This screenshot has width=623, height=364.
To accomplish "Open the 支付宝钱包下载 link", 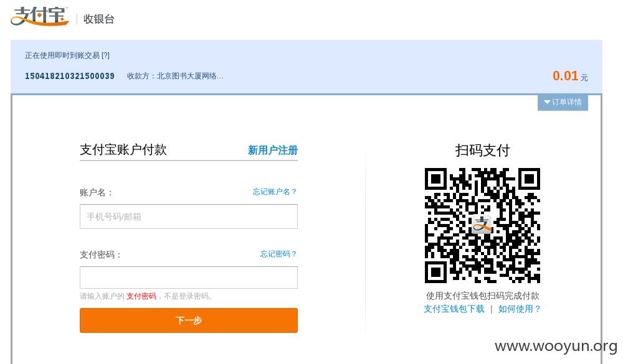I will click(x=454, y=309).
